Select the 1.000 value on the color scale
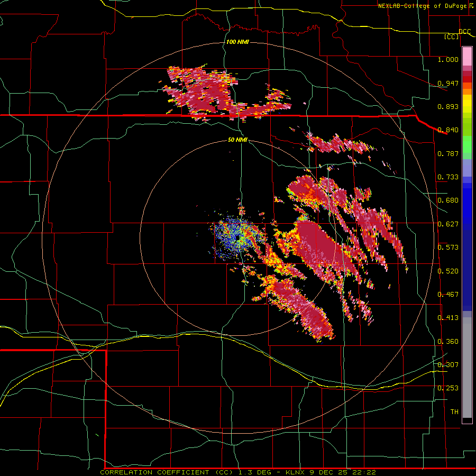Image resolution: width=476 pixels, height=476 pixels. [x=448, y=59]
